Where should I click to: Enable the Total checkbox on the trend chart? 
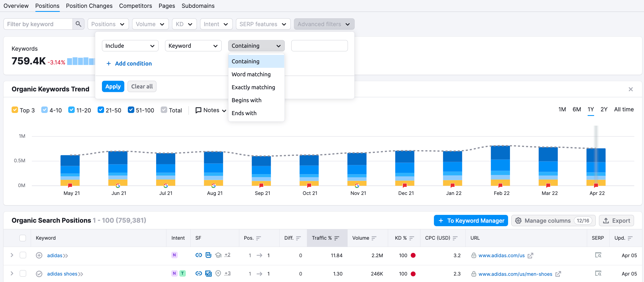(164, 110)
